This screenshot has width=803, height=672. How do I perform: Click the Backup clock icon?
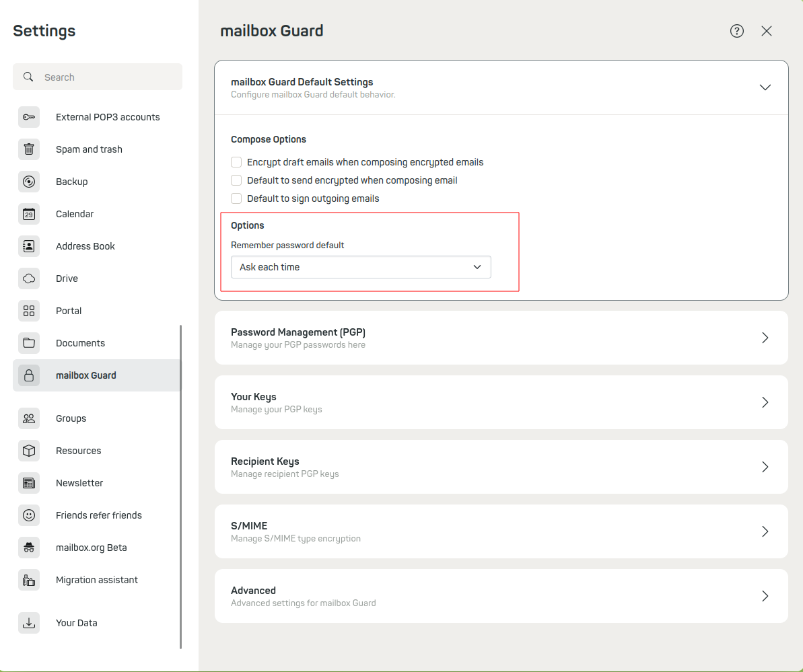pyautogui.click(x=29, y=182)
